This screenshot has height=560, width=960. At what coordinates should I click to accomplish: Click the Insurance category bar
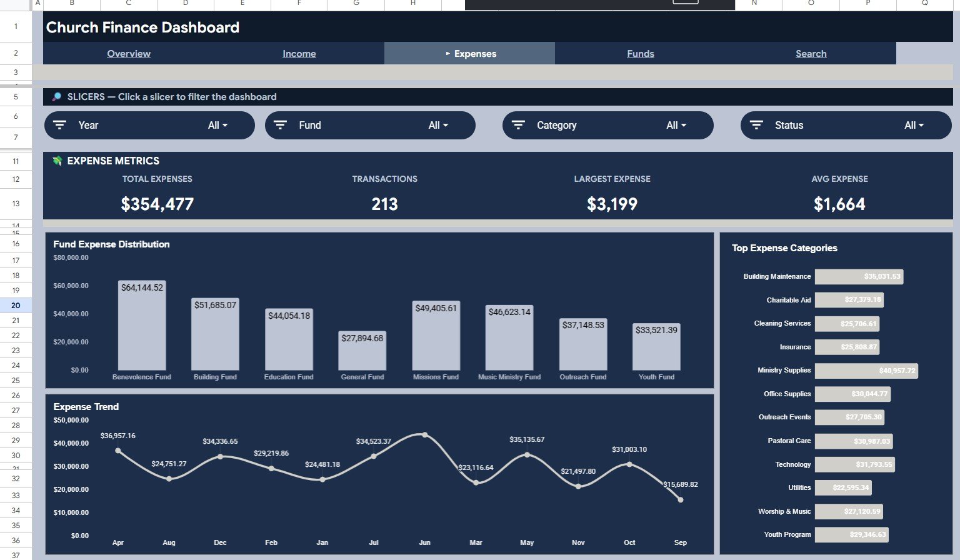tap(847, 347)
